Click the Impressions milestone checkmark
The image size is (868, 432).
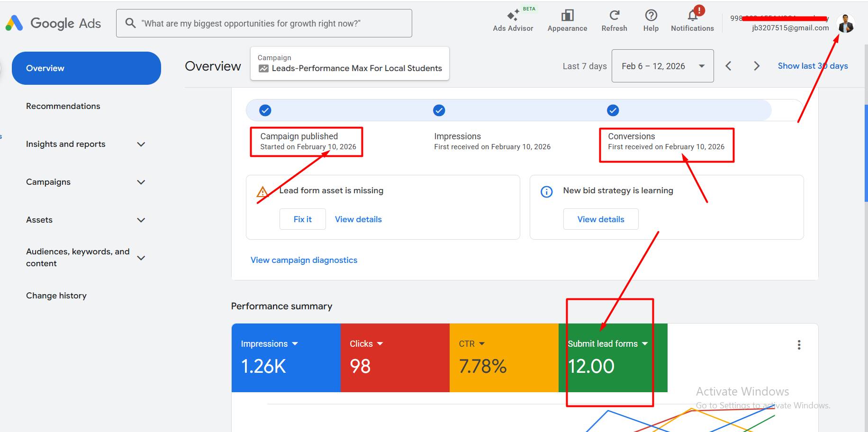pos(439,110)
